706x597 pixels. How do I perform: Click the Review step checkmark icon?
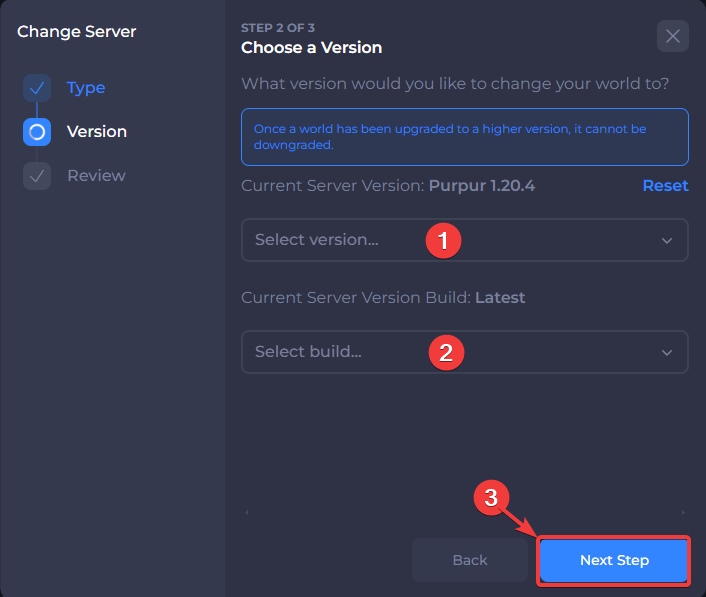[37, 176]
